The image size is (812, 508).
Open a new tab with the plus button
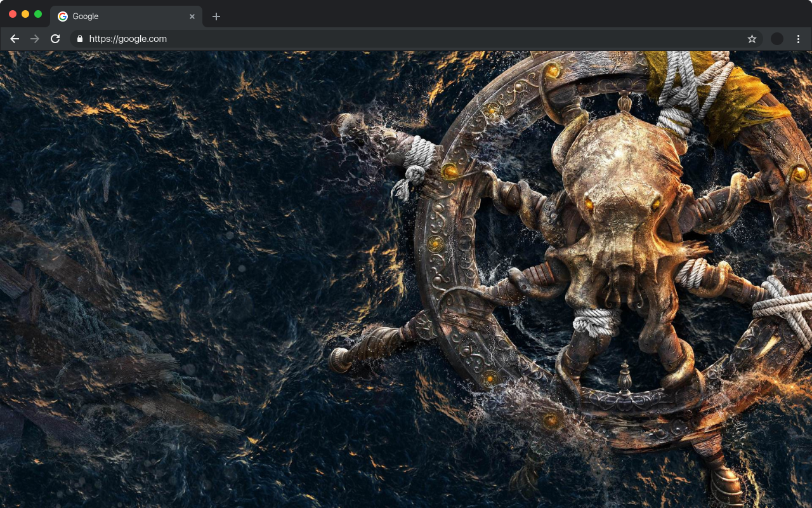pyautogui.click(x=216, y=17)
